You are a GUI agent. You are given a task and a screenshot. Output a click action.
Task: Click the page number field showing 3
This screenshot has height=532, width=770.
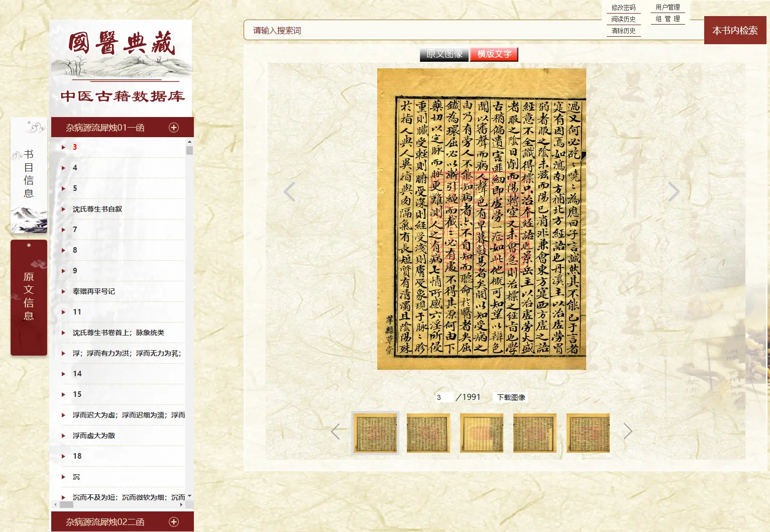[x=444, y=397]
